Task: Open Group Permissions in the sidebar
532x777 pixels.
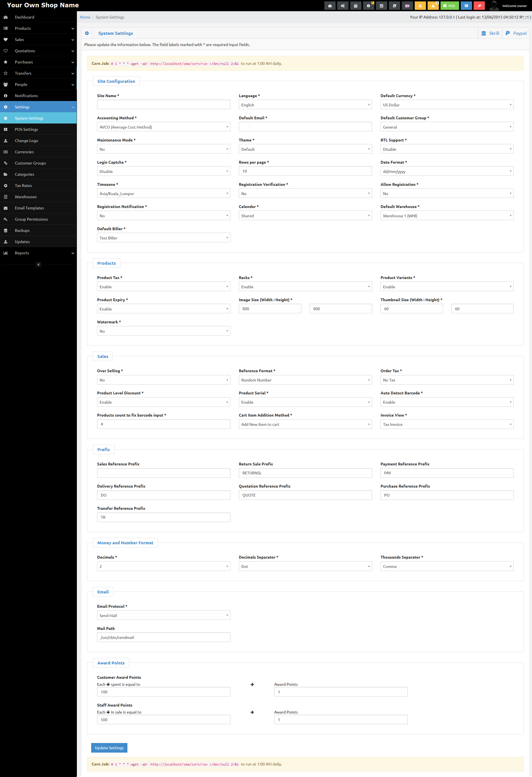Action: click(38, 219)
